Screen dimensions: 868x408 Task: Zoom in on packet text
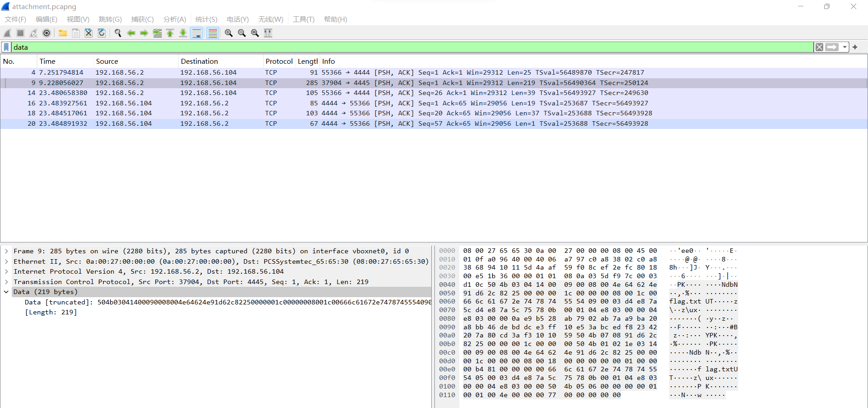coord(229,33)
